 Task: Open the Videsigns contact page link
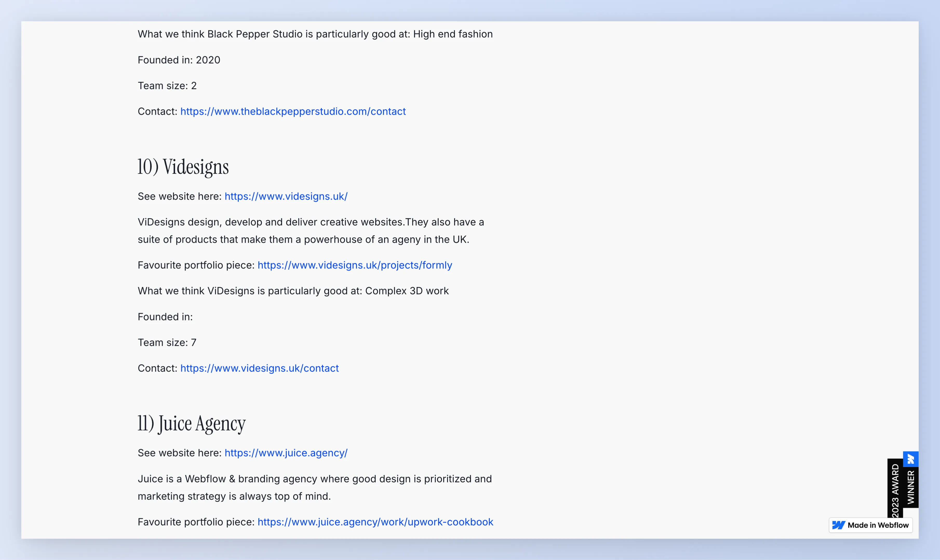click(260, 368)
